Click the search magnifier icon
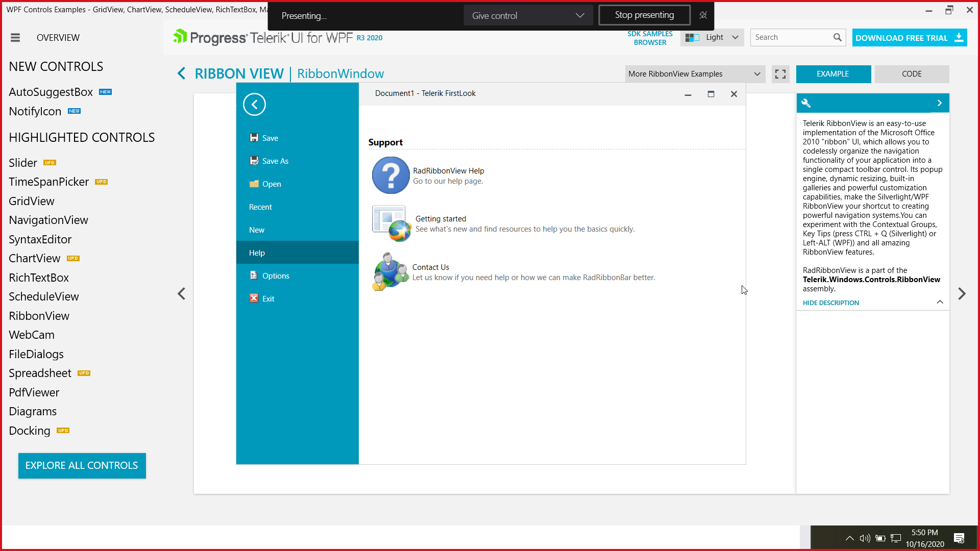 837,37
